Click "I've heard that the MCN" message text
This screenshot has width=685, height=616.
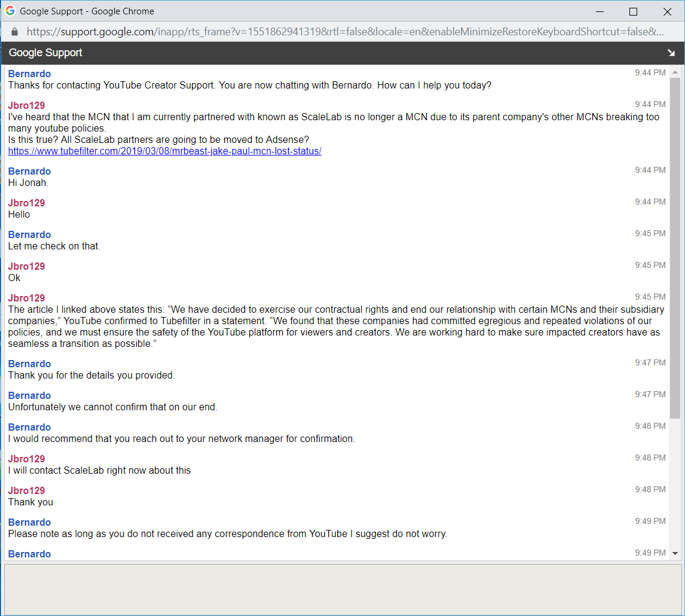[334, 123]
